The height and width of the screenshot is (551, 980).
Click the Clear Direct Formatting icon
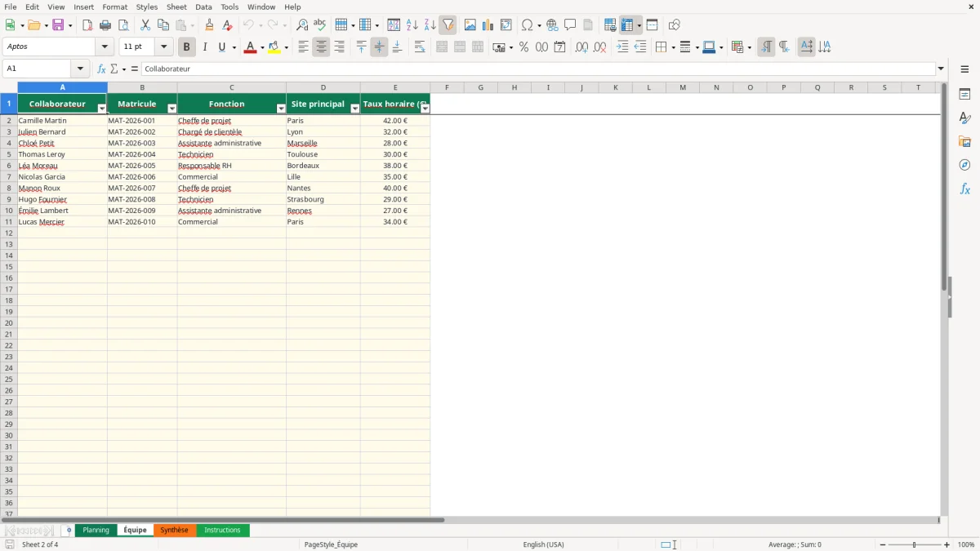coord(227,25)
